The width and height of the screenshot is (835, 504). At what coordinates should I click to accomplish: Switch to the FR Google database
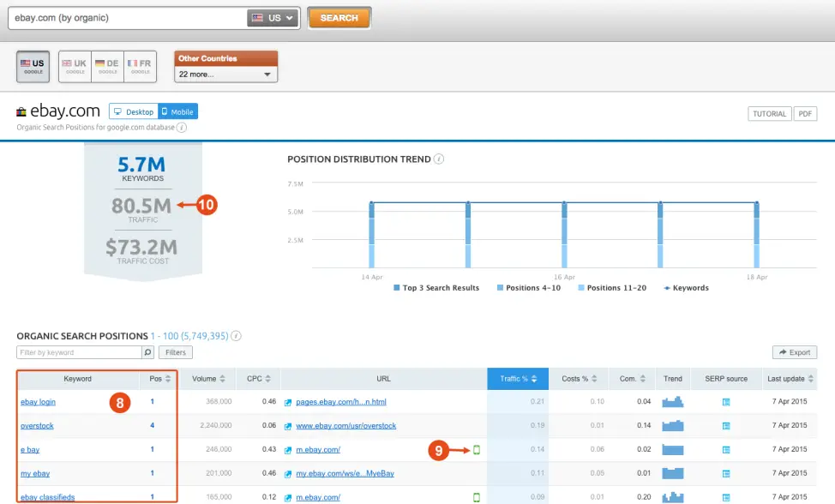click(141, 67)
